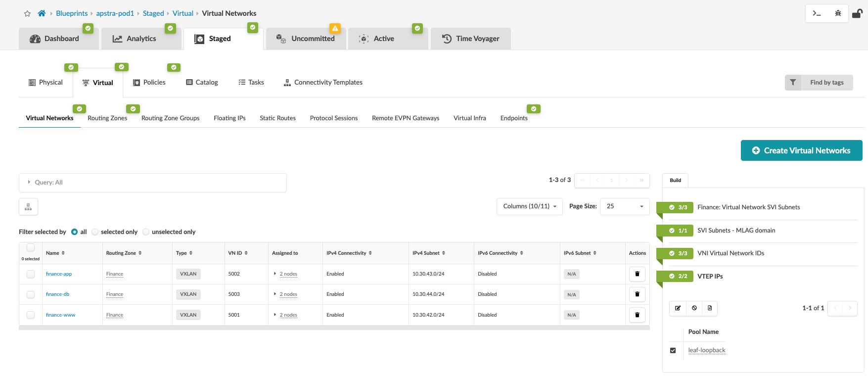The image size is (868, 377).
Task: Toggle the select-all header checkbox
Action: [31, 248]
